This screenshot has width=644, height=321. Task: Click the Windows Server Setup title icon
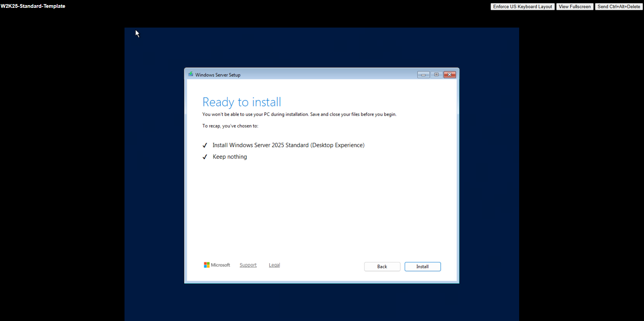[x=191, y=74]
